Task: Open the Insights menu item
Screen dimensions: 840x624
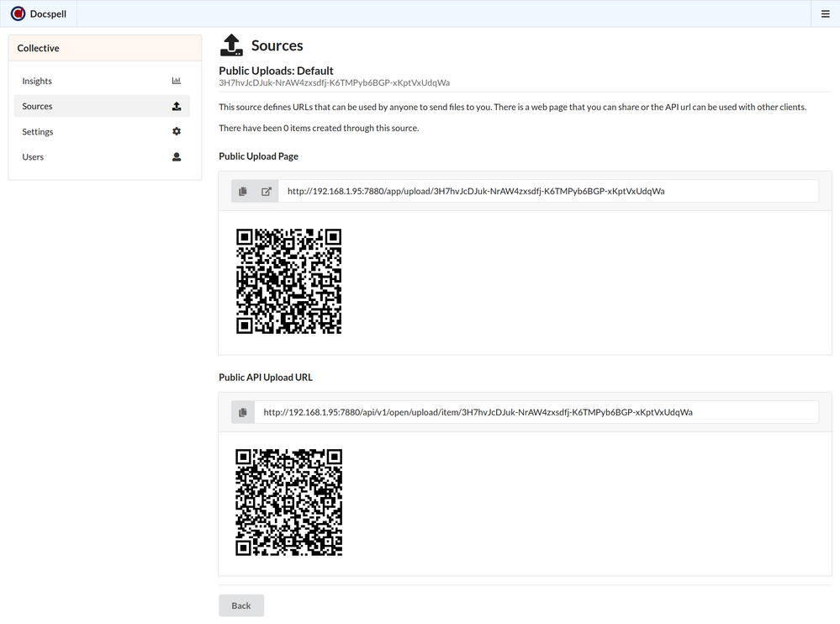Action: click(x=37, y=81)
